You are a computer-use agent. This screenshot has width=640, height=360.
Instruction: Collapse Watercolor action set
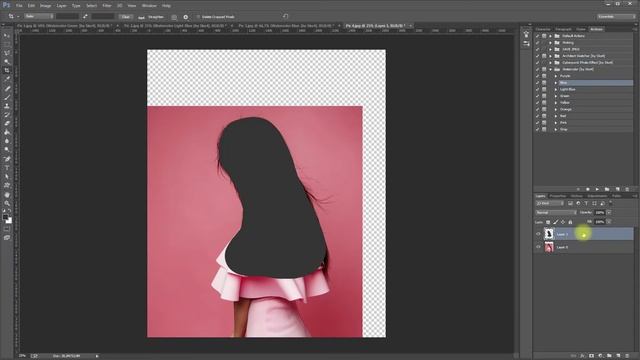point(551,69)
